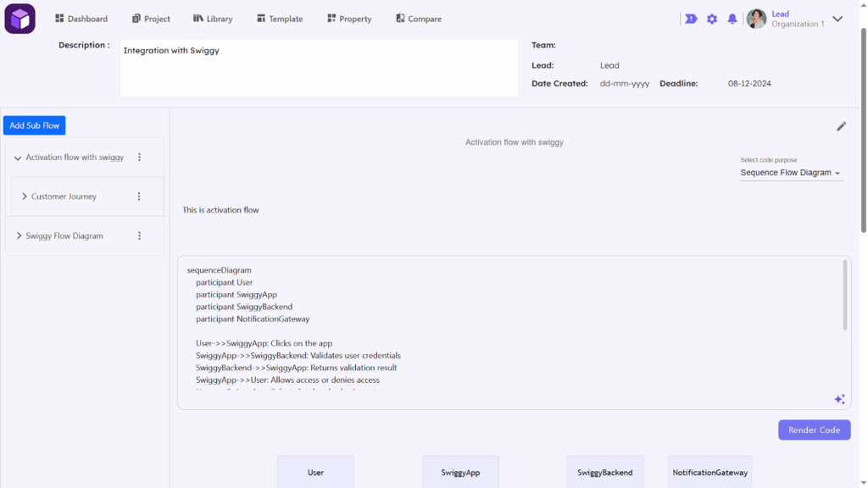The image size is (868, 488).
Task: Click the badge icon left of settings gear
Action: [x=691, y=19]
